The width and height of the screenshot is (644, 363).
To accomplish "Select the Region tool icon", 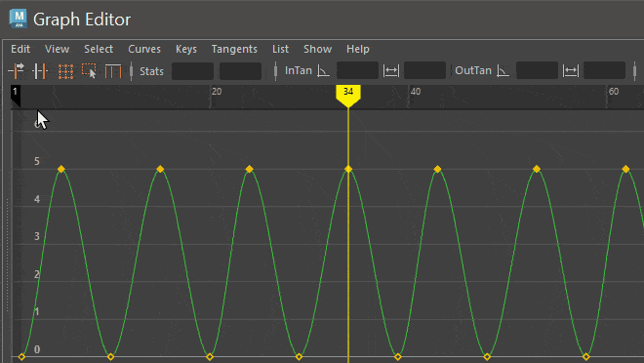I will click(x=89, y=71).
